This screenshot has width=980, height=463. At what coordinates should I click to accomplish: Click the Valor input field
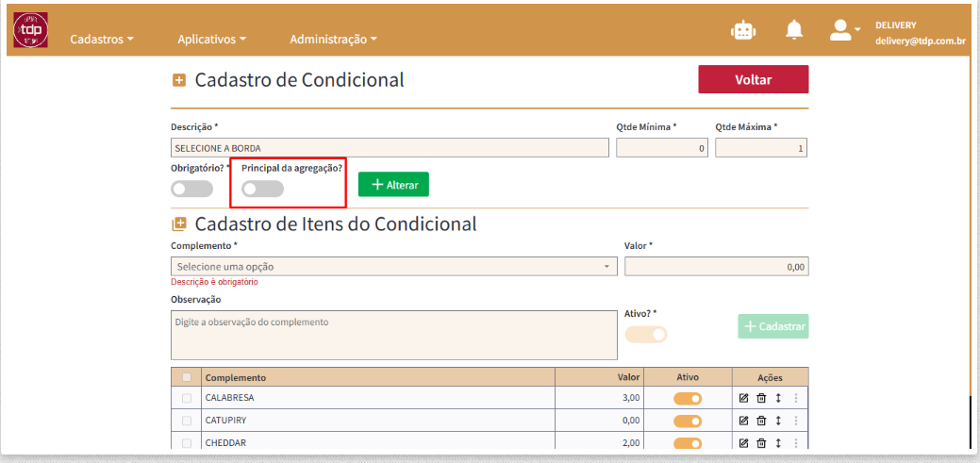pyautogui.click(x=716, y=267)
